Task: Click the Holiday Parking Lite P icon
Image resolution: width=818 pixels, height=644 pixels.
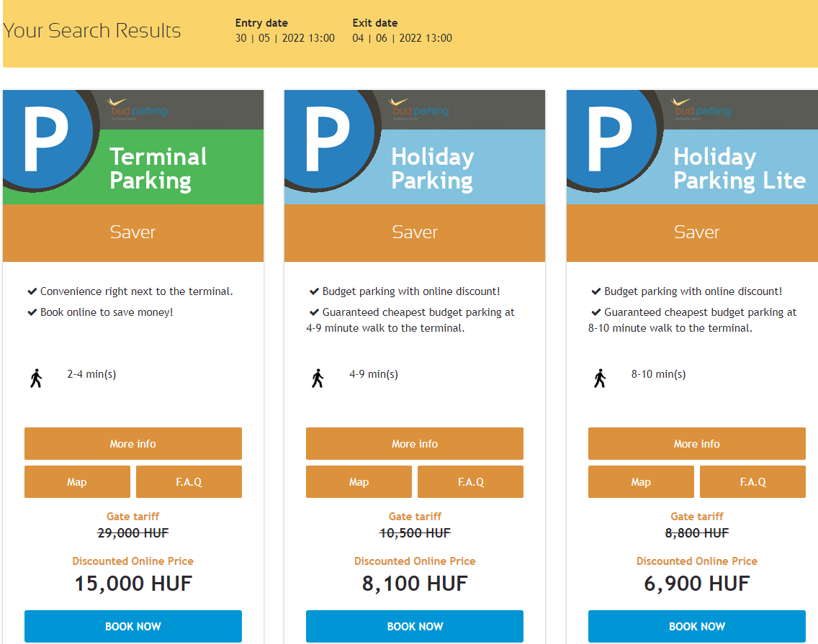Action: tap(609, 137)
